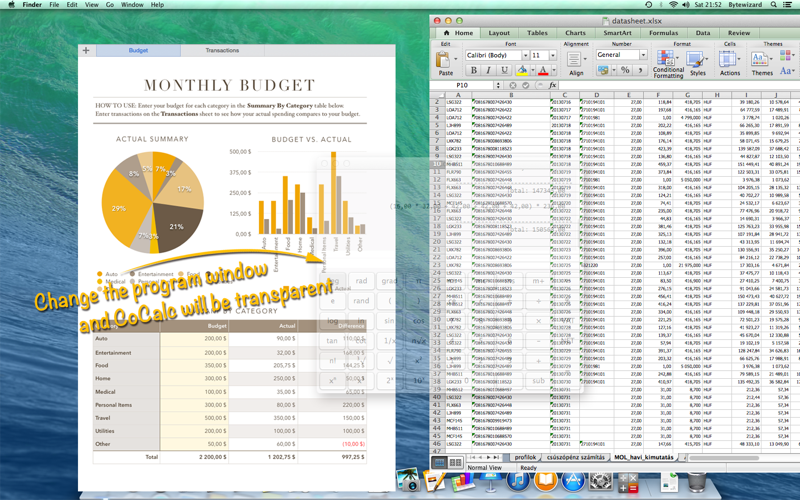Toggle Italic formatting in Excel ribbon
This screenshot has height=500, width=800.
point(488,70)
